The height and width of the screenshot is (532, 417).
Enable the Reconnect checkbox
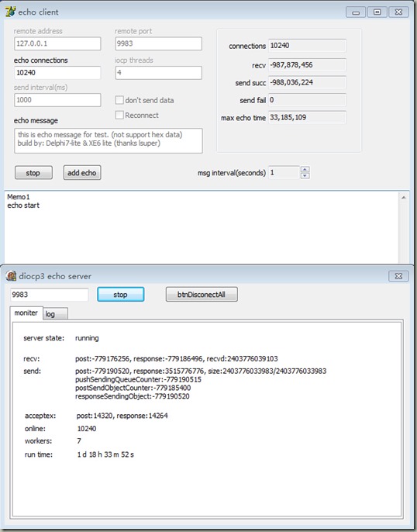pyautogui.click(x=119, y=115)
